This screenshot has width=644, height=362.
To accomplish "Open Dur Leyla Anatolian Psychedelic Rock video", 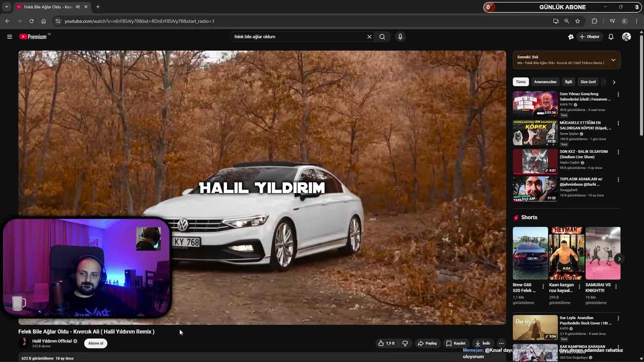I will tap(535, 328).
